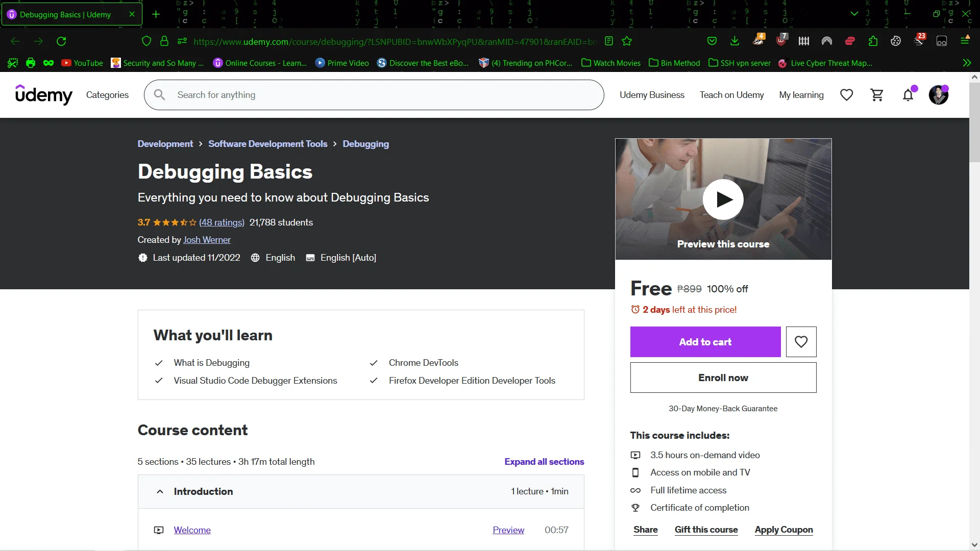Show more bookmarks with the overflow chevron
980x551 pixels.
967,63
